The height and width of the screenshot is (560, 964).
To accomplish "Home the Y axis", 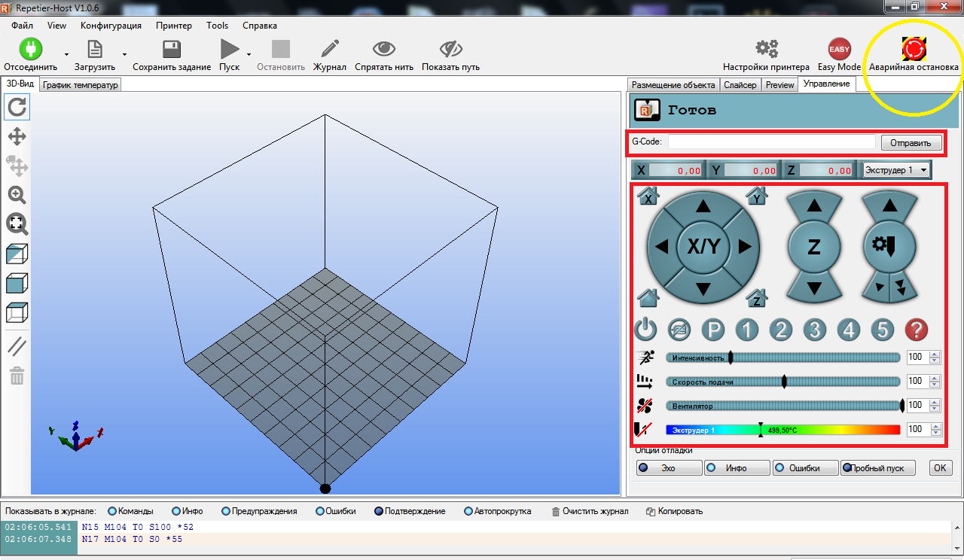I will click(x=757, y=196).
